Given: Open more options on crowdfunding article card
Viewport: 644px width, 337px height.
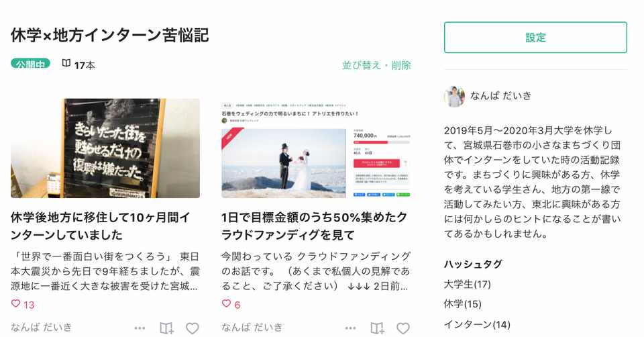Looking at the screenshot, I should (350, 328).
